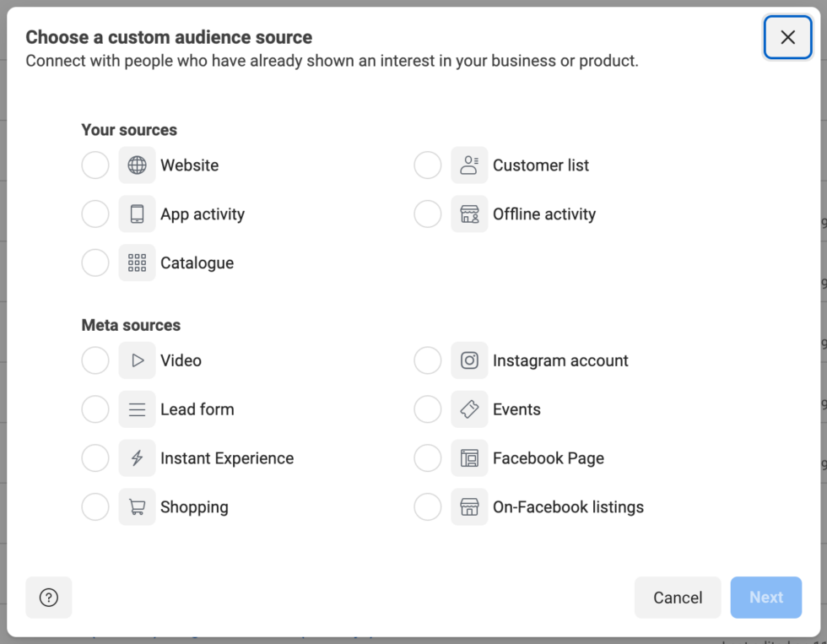
Task: Click the Lead form icon
Action: (137, 409)
